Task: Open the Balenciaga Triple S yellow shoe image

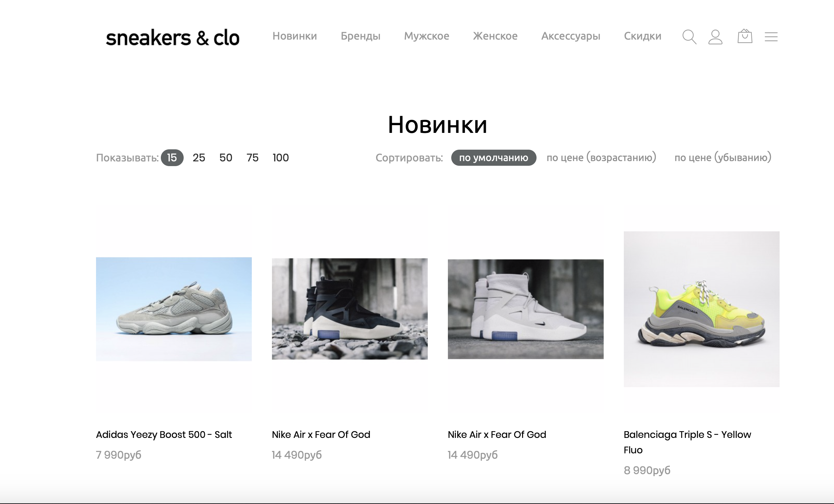Action: pos(702,309)
